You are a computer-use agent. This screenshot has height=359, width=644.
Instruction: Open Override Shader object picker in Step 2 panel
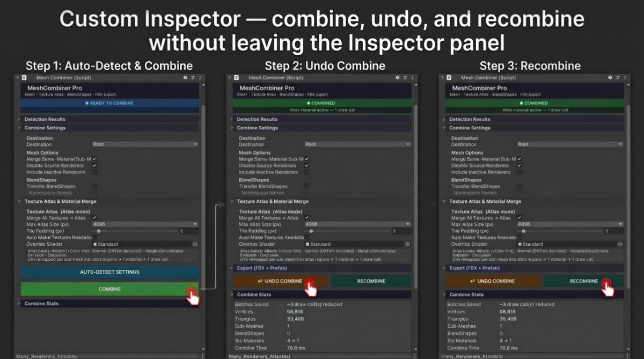[408, 244]
